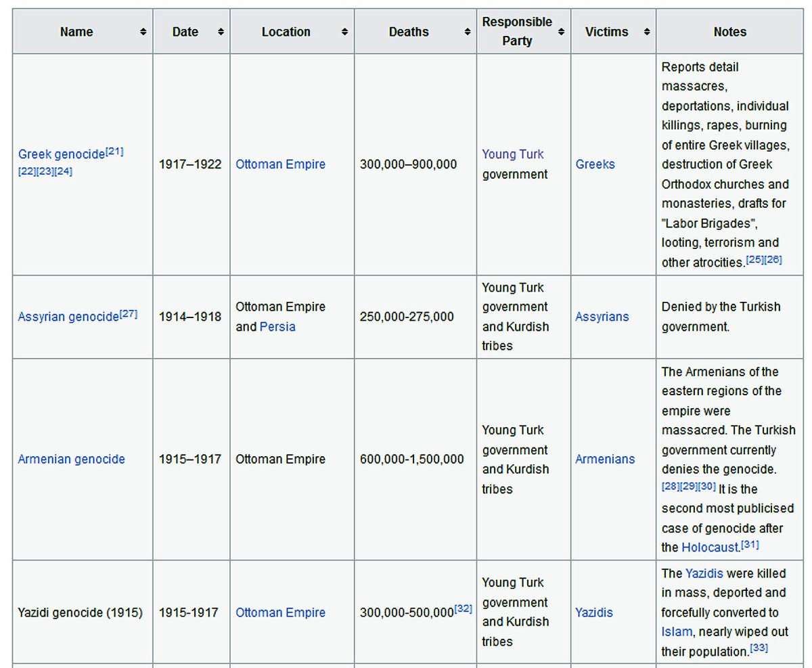Select Ottoman Empire text in Armenian genocide row
812x668 pixels.
tap(280, 459)
